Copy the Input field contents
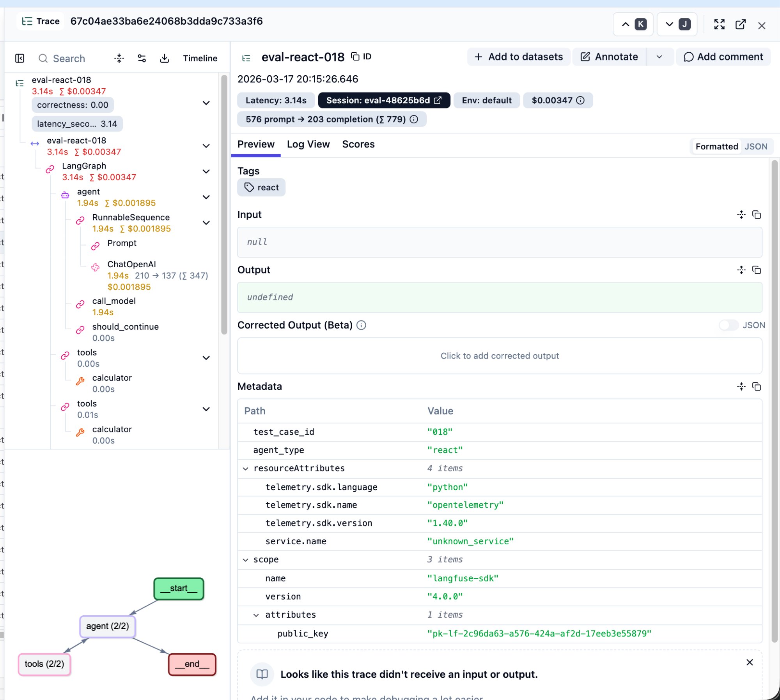Screen dimensions: 780x700 pyautogui.click(x=757, y=215)
